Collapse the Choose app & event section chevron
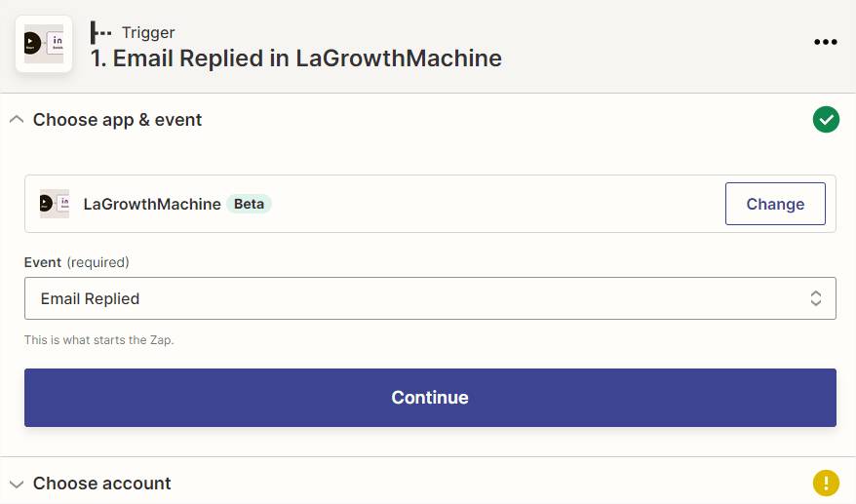This screenshot has width=856, height=504. (17, 120)
